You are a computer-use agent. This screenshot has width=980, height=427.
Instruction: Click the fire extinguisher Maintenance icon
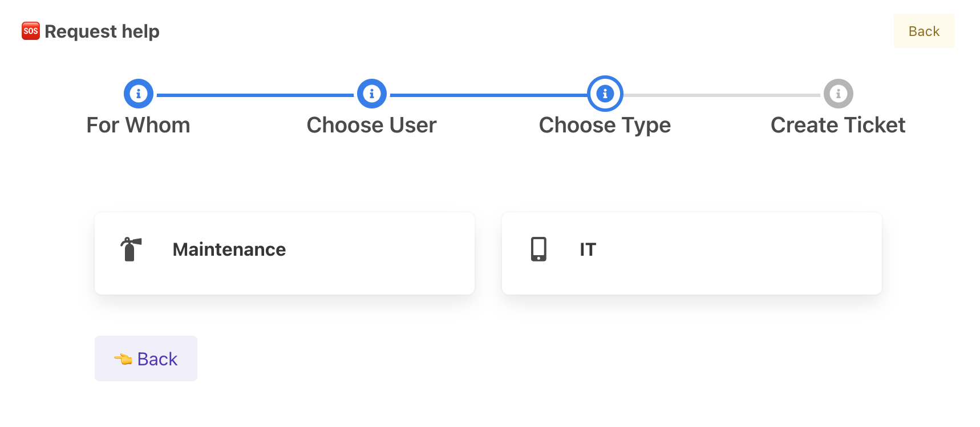coord(131,249)
